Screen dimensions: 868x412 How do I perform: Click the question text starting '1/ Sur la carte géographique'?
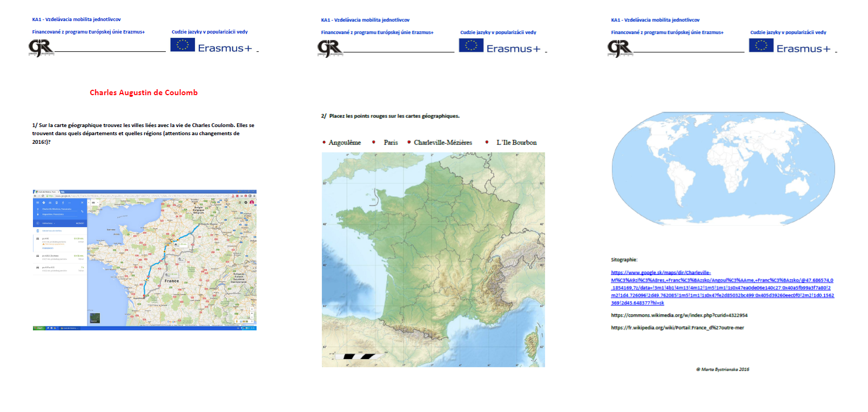click(x=143, y=134)
